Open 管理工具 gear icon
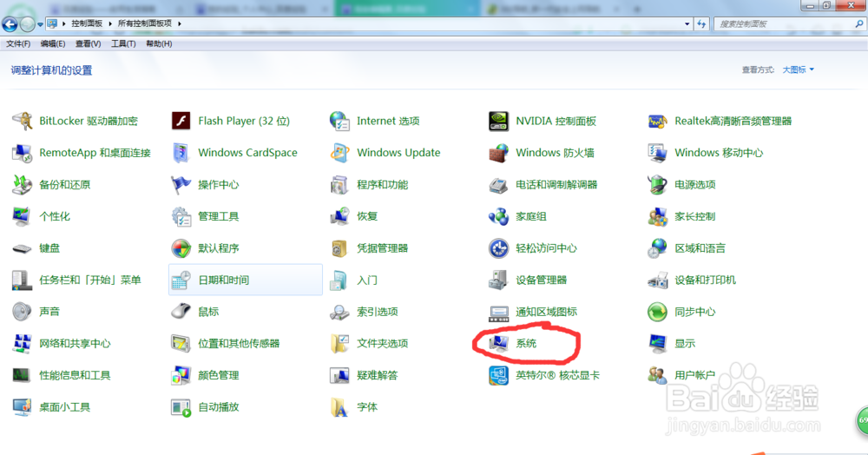The width and height of the screenshot is (868, 455). click(x=181, y=216)
